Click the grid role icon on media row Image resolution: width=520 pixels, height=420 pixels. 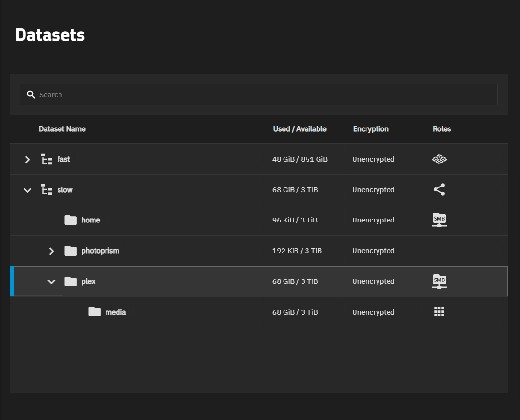click(439, 312)
